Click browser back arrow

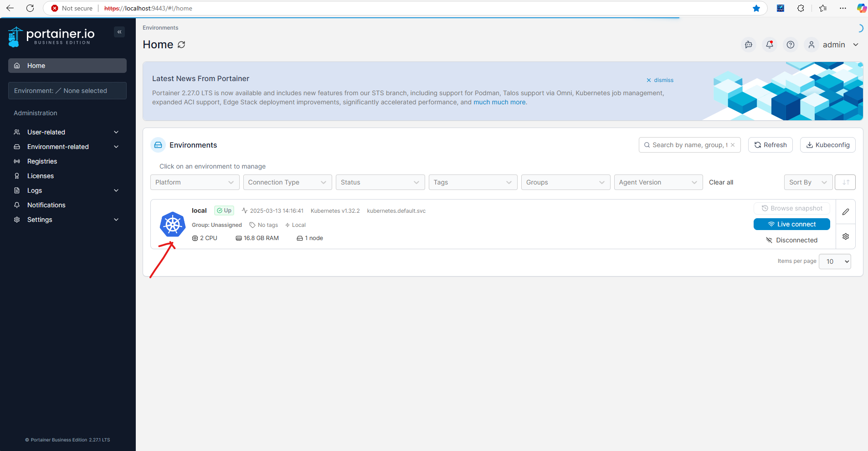point(10,8)
